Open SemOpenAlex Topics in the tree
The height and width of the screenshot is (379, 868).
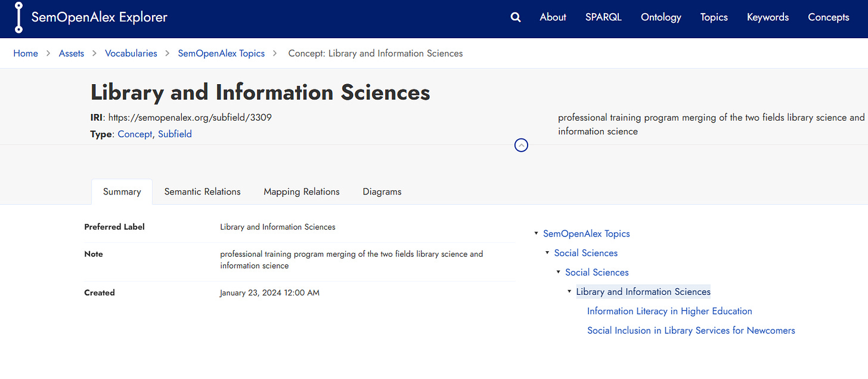[586, 234]
